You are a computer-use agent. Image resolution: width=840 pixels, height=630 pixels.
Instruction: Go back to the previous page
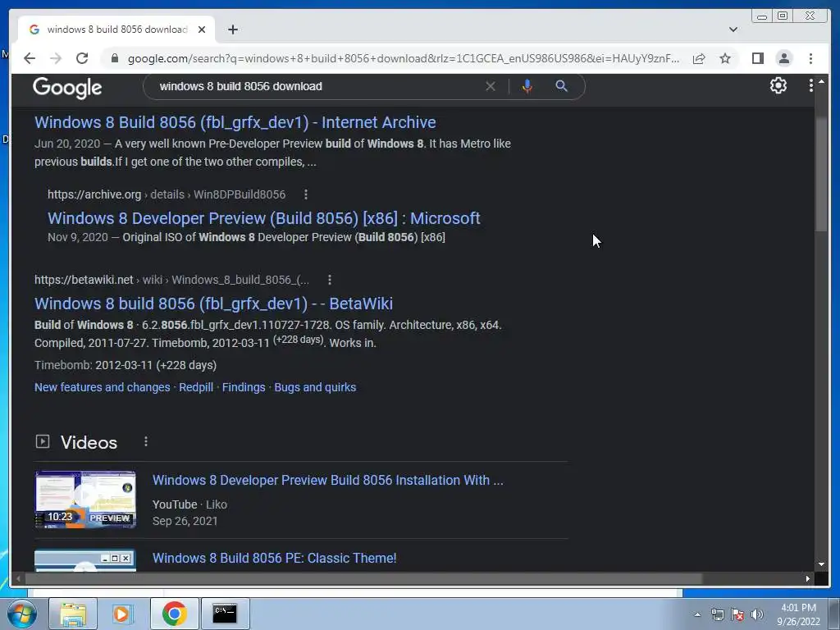point(30,58)
